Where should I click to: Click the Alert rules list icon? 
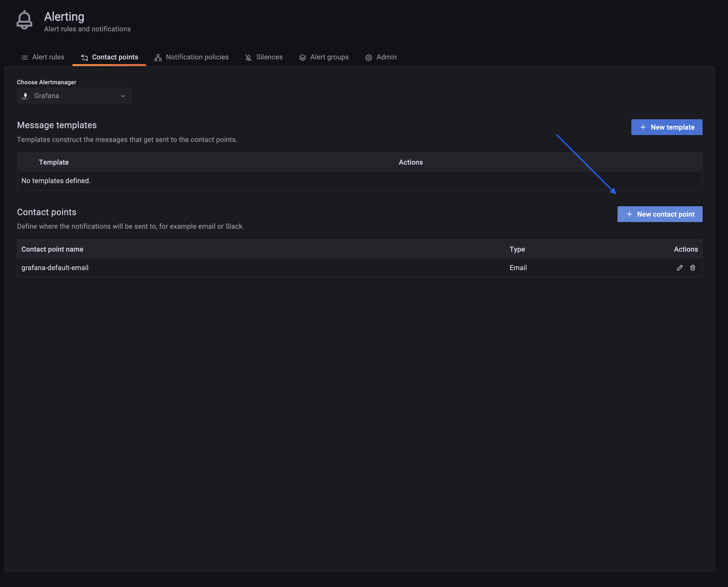24,57
